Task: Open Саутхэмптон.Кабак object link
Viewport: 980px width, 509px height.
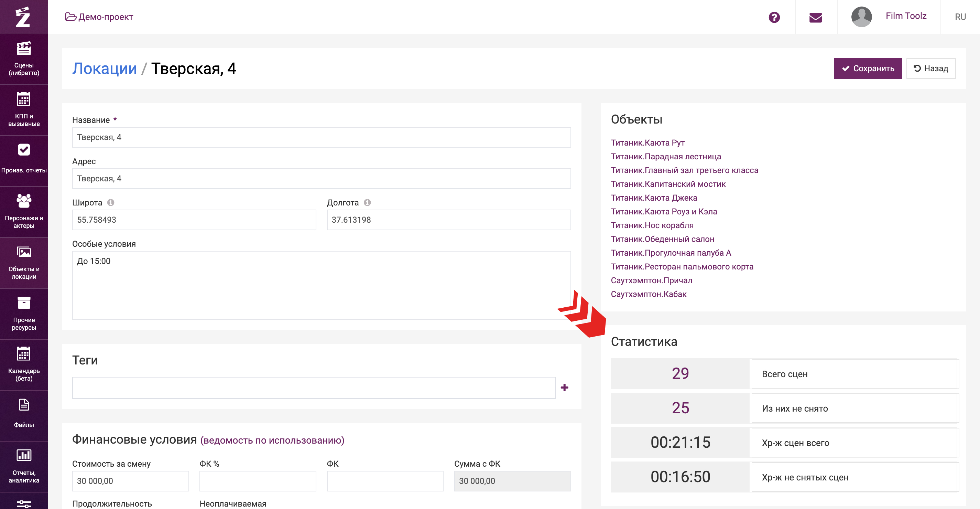Action: coord(649,294)
